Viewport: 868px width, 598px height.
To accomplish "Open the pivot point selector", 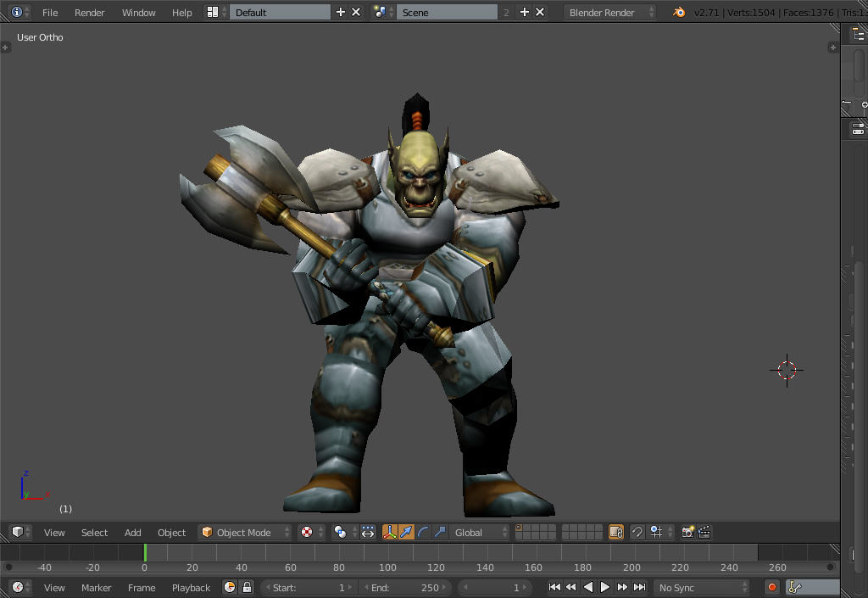I will coord(344,532).
